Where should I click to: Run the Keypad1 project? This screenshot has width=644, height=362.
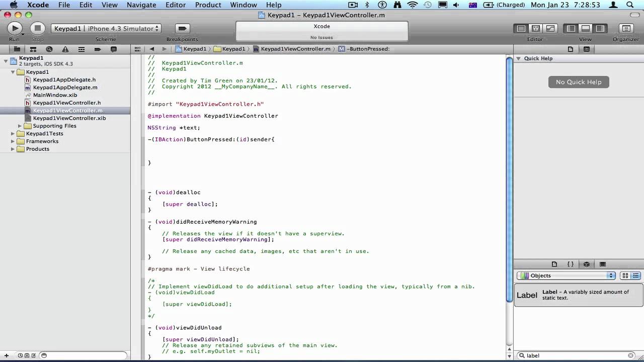[x=15, y=28]
